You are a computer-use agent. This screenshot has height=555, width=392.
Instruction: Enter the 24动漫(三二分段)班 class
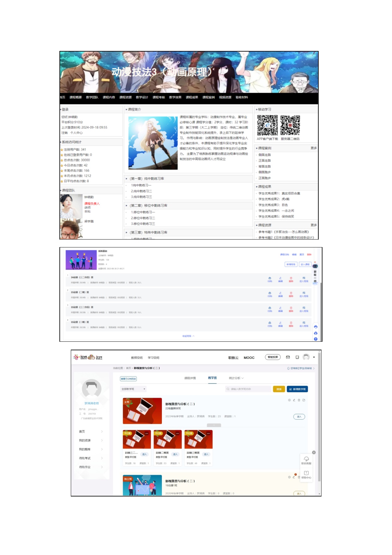click(x=304, y=280)
